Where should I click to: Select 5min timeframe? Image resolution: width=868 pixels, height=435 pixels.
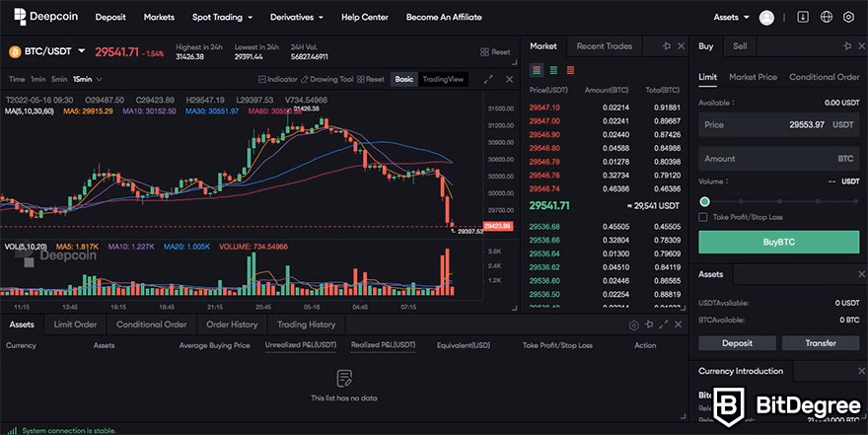[x=59, y=79]
